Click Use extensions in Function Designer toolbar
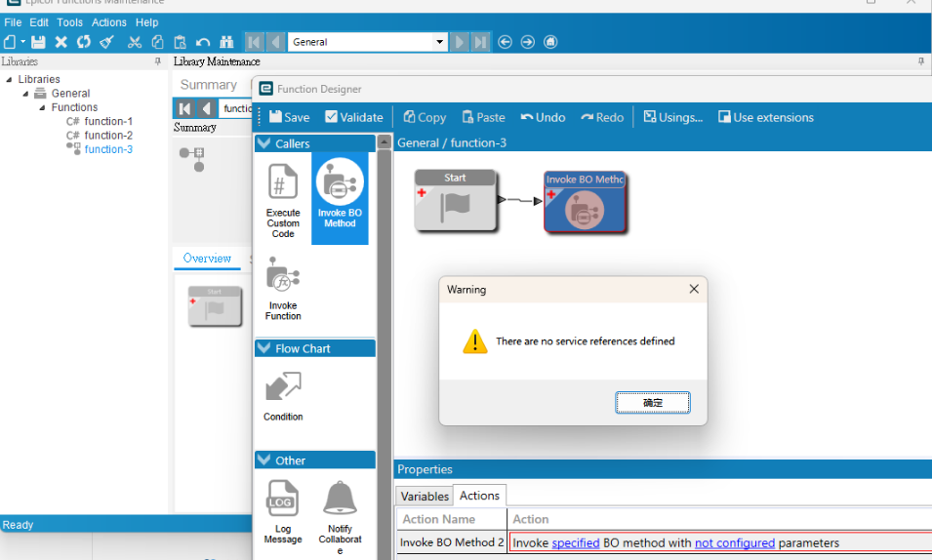This screenshot has height=560, width=932. point(765,117)
